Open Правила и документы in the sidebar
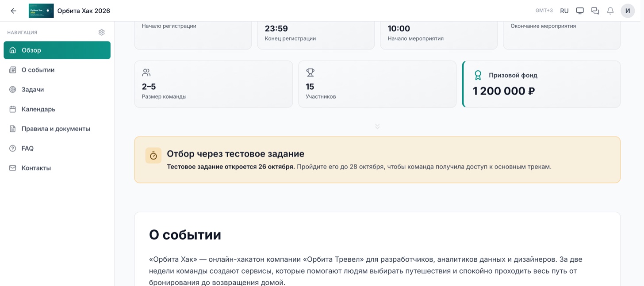Screen dimensions: 644x286 tap(57, 129)
